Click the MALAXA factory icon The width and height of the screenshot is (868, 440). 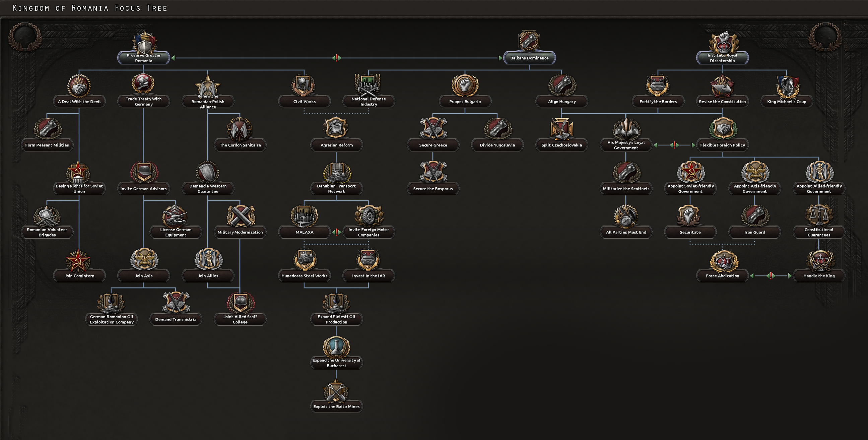pyautogui.click(x=304, y=216)
